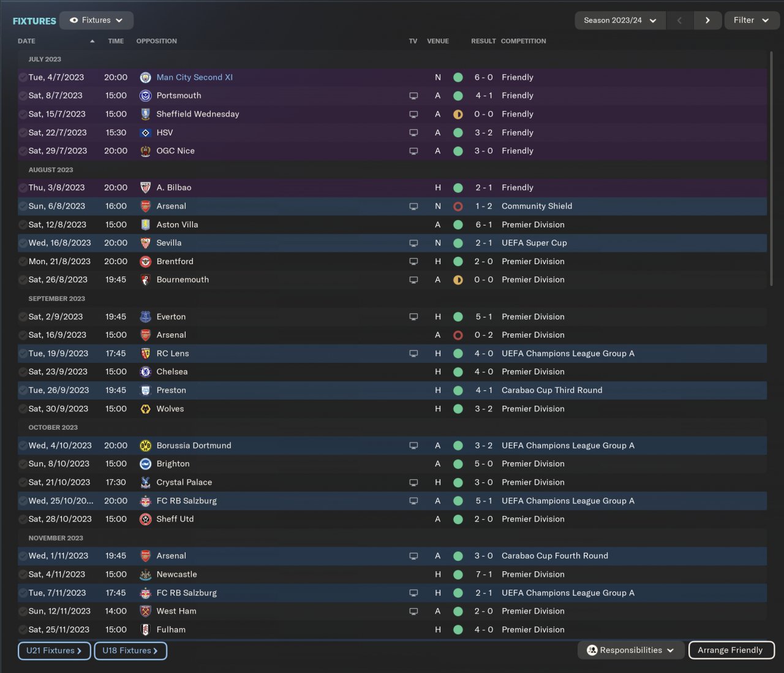The image size is (784, 673).
Task: Click the A. Bilbao club badge
Action: [145, 188]
